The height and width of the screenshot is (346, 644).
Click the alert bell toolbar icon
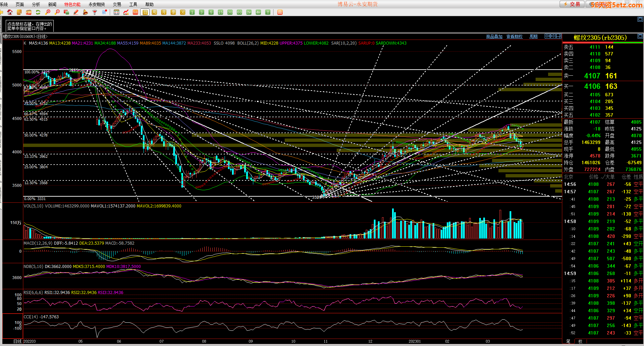pos(85,12)
